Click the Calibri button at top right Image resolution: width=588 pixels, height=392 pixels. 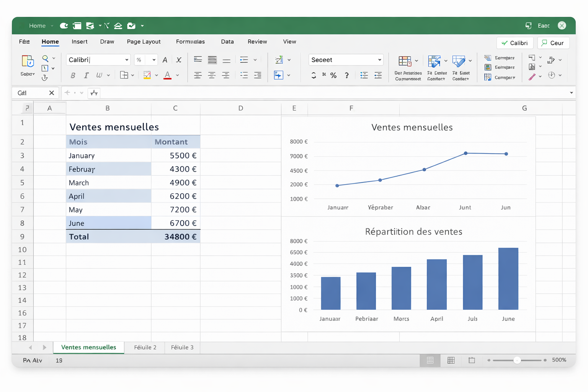click(x=514, y=43)
